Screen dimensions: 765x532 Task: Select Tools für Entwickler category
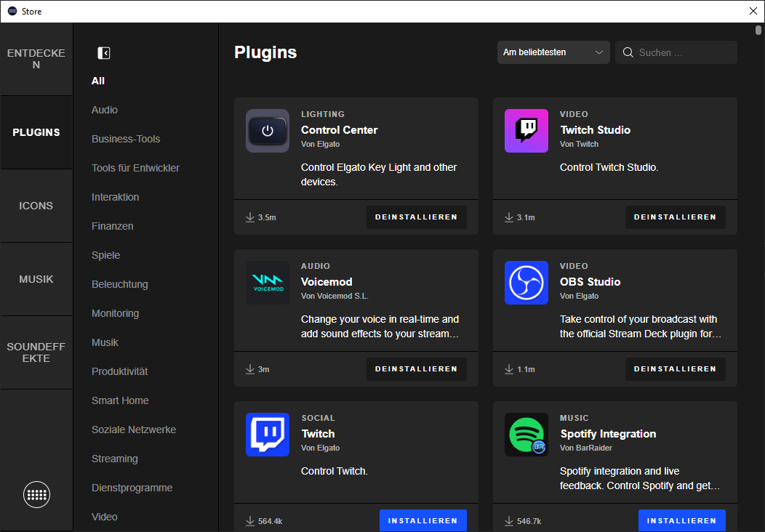click(136, 168)
